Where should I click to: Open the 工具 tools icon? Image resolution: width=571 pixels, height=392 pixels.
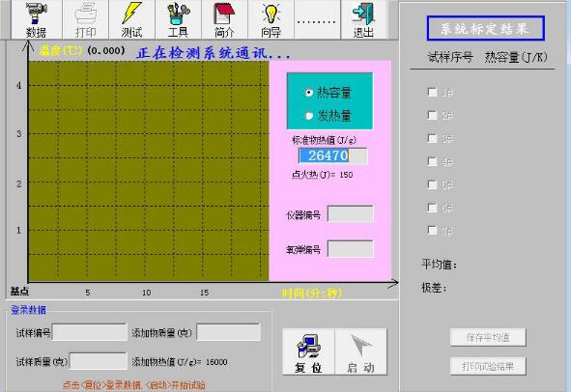[x=178, y=19]
